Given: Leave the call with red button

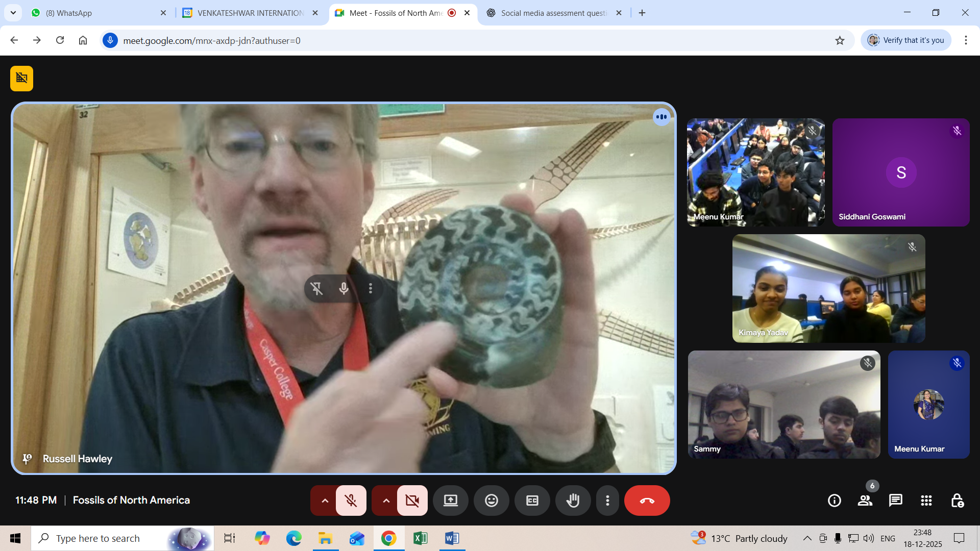Looking at the screenshot, I should pos(647,500).
